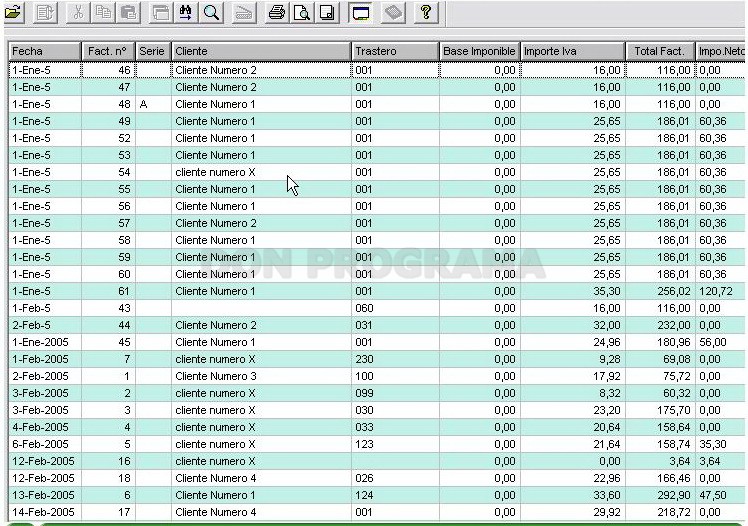Toggle the screen view monitor icon

tap(361, 12)
